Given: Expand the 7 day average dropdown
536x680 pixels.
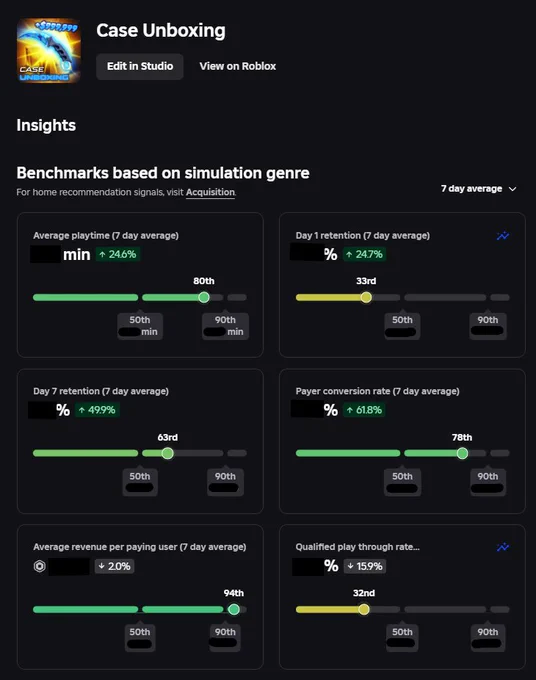Looking at the screenshot, I should 479,189.
